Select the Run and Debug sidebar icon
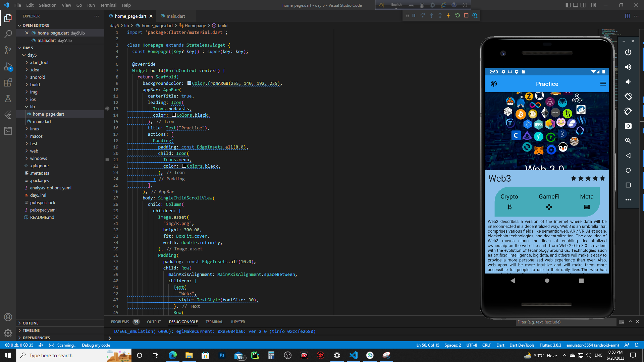 tap(8, 67)
